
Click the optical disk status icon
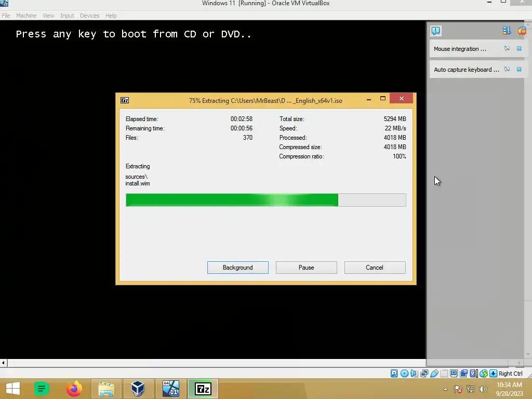click(404, 374)
